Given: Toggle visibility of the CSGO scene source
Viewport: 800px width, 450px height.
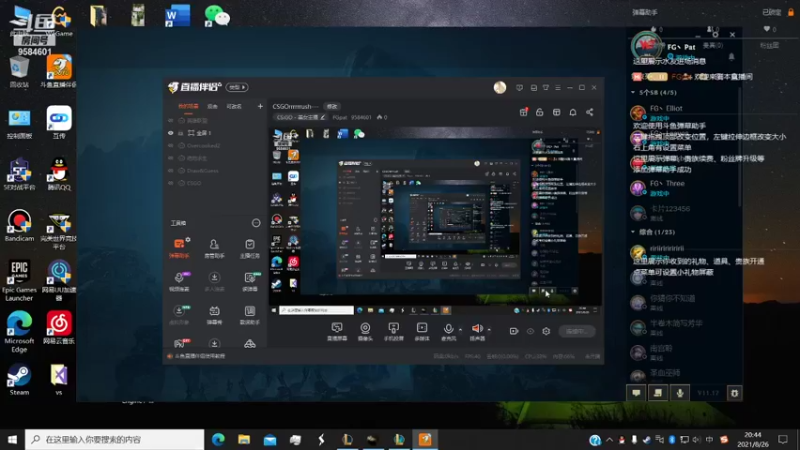Looking at the screenshot, I should pos(171,183).
